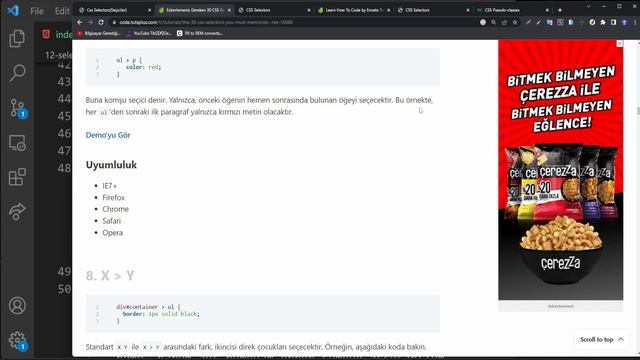Switch to the second CSS Selectors tab
640x360 pixels.
(x=433, y=10)
